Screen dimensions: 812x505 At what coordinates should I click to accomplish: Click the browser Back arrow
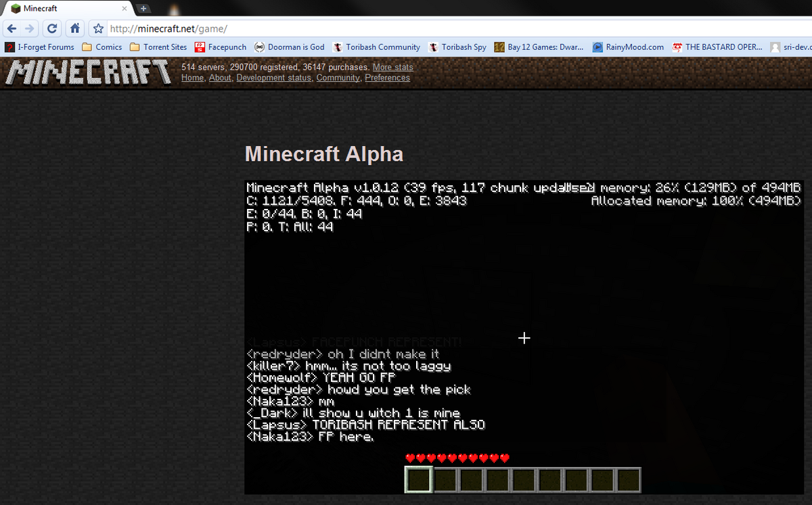pos(12,29)
